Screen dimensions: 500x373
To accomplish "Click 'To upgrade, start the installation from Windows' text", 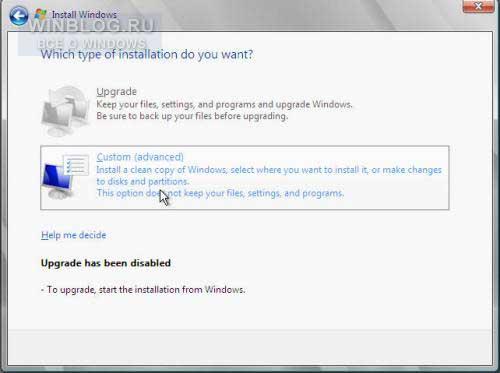I will (143, 290).
